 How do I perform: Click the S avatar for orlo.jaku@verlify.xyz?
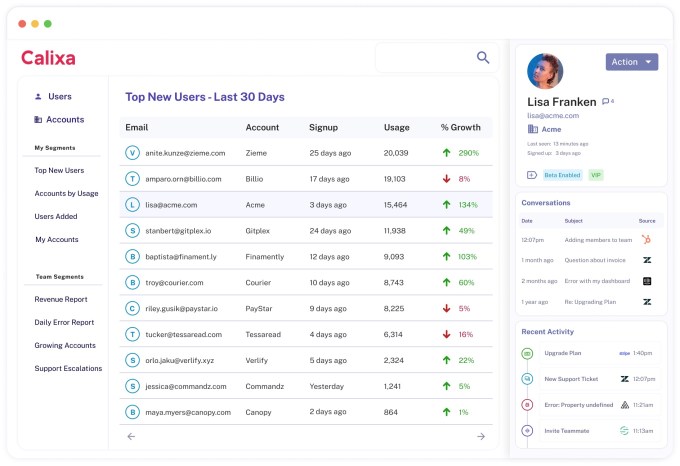click(x=132, y=360)
